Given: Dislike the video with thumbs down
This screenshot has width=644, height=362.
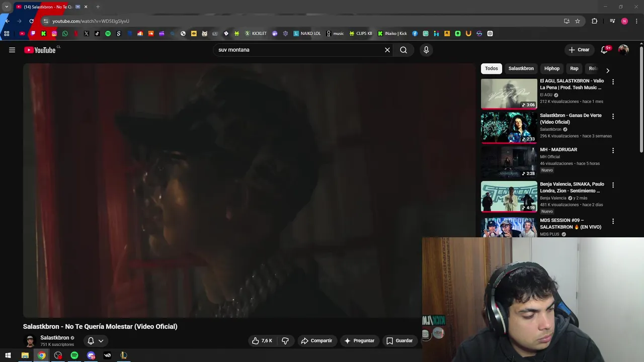Looking at the screenshot, I should (285, 340).
